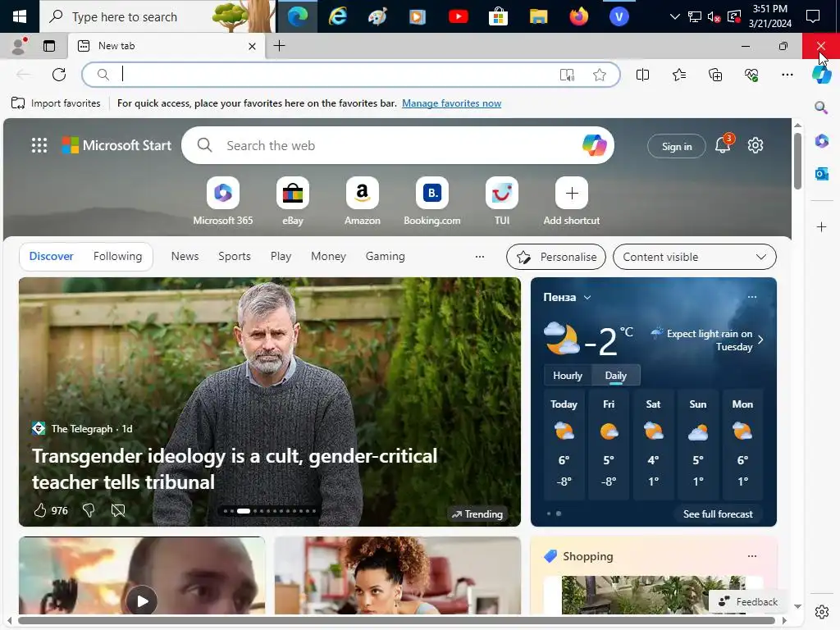Open File Explorer from taskbar
The width and height of the screenshot is (840, 630).
tap(538, 16)
